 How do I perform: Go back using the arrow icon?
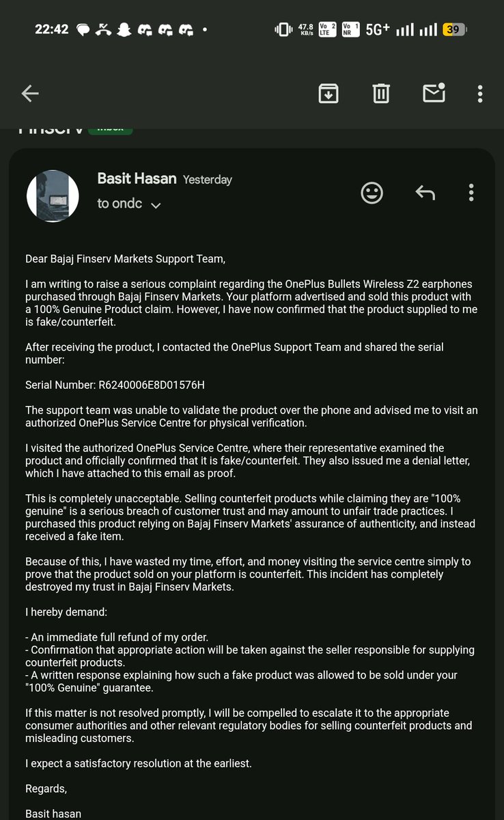tap(30, 94)
